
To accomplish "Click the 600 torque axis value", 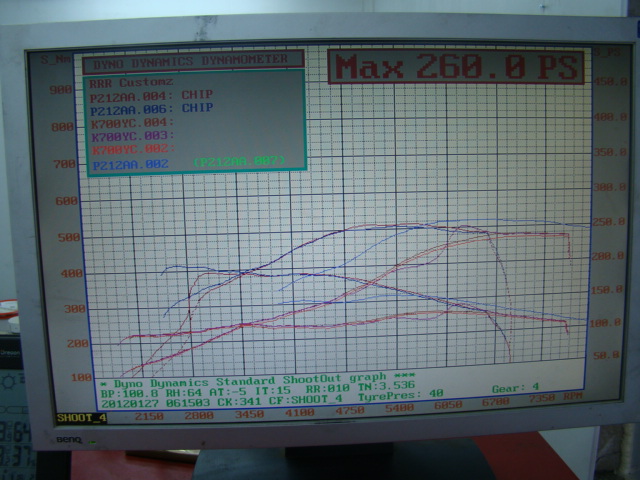I will pyautogui.click(x=67, y=201).
